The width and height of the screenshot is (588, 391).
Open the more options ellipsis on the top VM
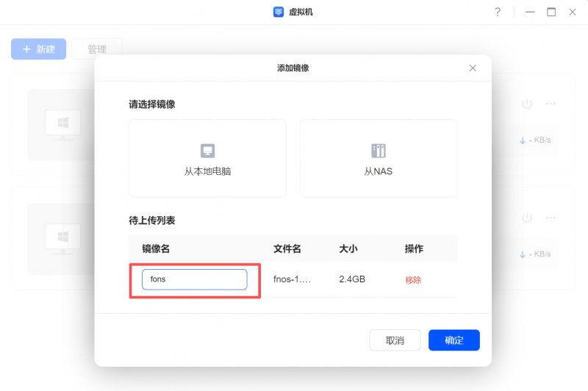pyautogui.click(x=551, y=104)
